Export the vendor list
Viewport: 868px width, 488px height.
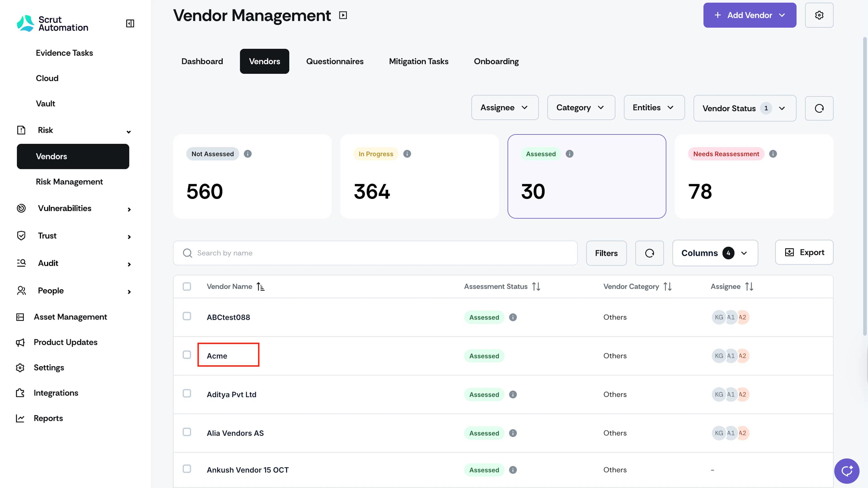(x=804, y=252)
